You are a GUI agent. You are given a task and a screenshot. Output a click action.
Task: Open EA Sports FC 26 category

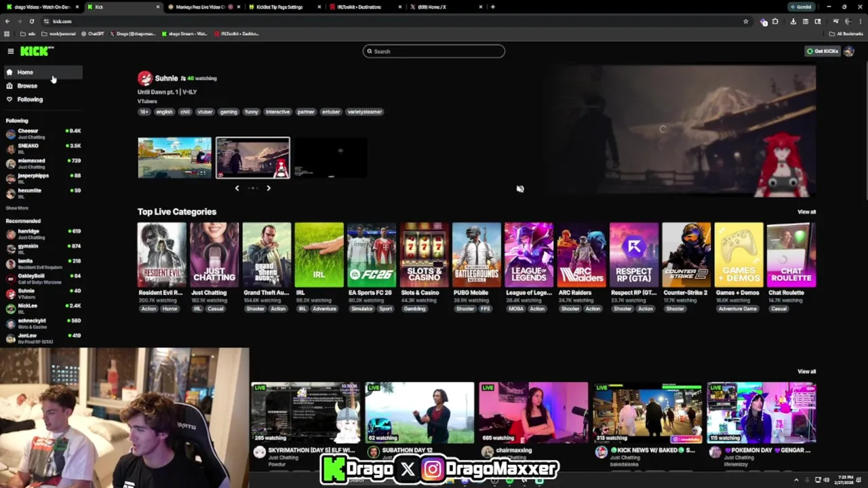click(x=372, y=255)
